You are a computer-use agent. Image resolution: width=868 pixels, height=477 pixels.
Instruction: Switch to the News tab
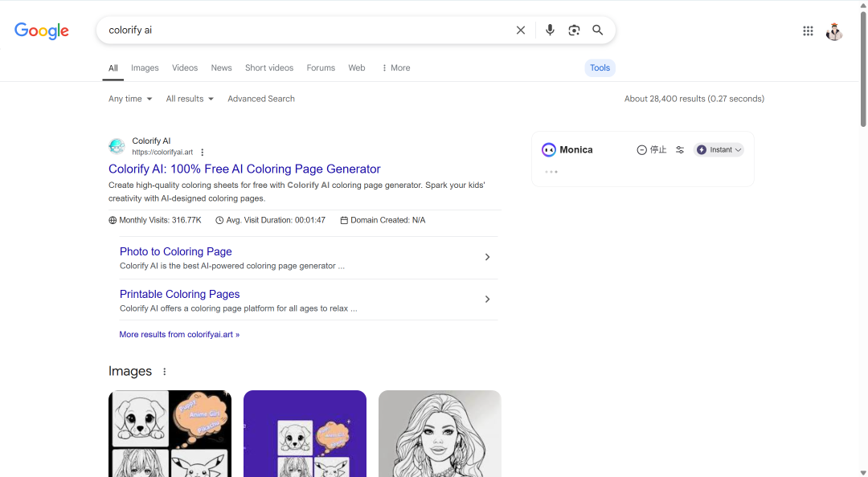222,67
